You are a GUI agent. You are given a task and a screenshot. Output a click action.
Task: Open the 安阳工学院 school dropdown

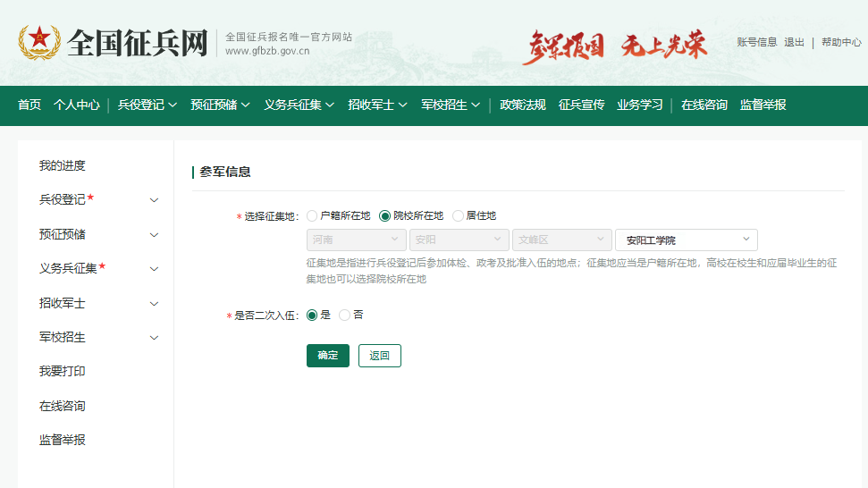686,240
